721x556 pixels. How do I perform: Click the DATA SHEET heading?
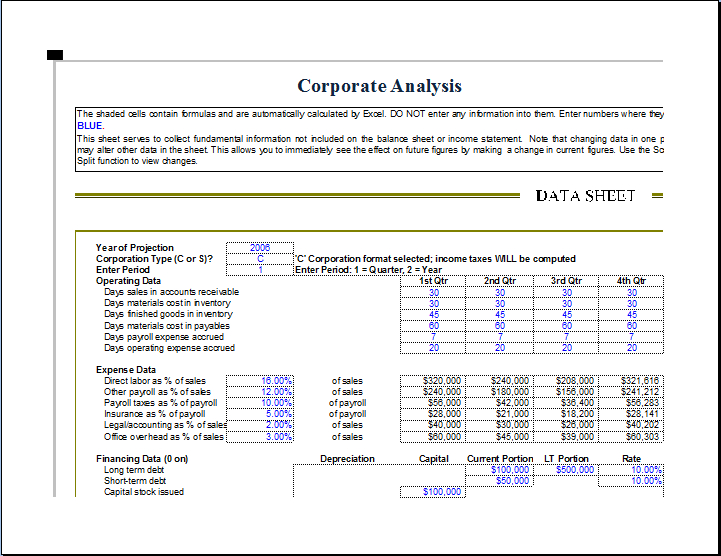tap(585, 196)
